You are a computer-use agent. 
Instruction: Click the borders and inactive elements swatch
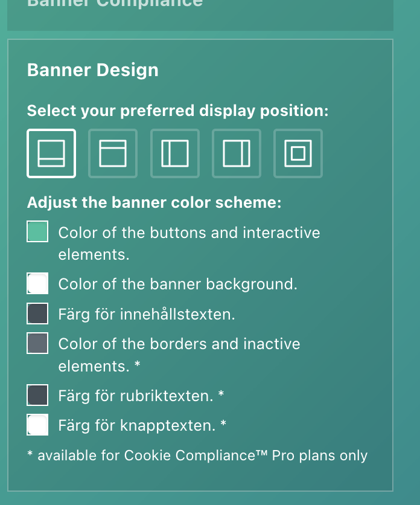pos(37,344)
